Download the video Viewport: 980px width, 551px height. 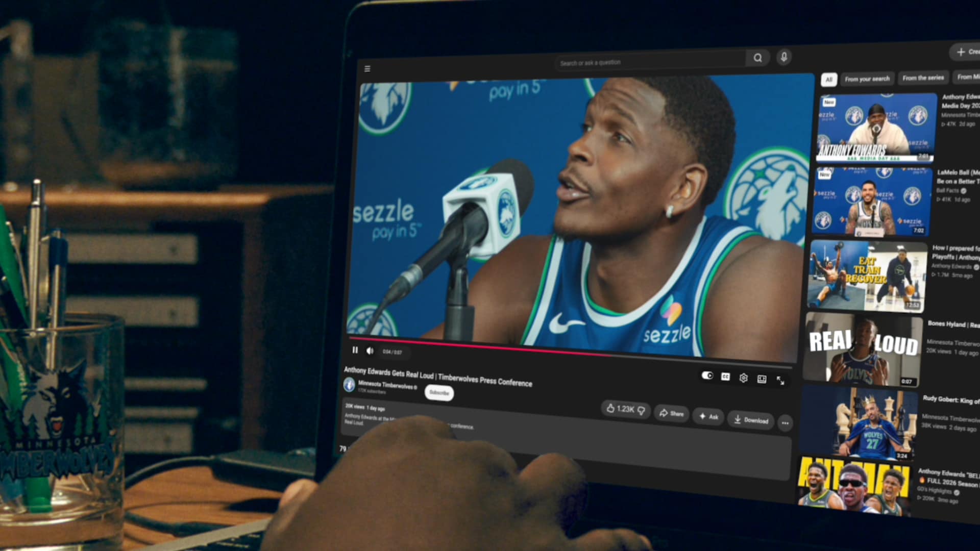[x=751, y=420]
